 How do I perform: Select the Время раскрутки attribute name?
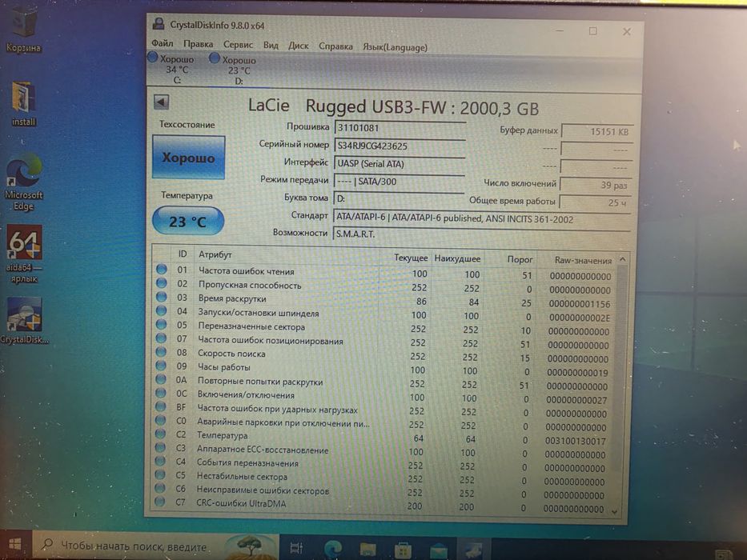[x=232, y=299]
